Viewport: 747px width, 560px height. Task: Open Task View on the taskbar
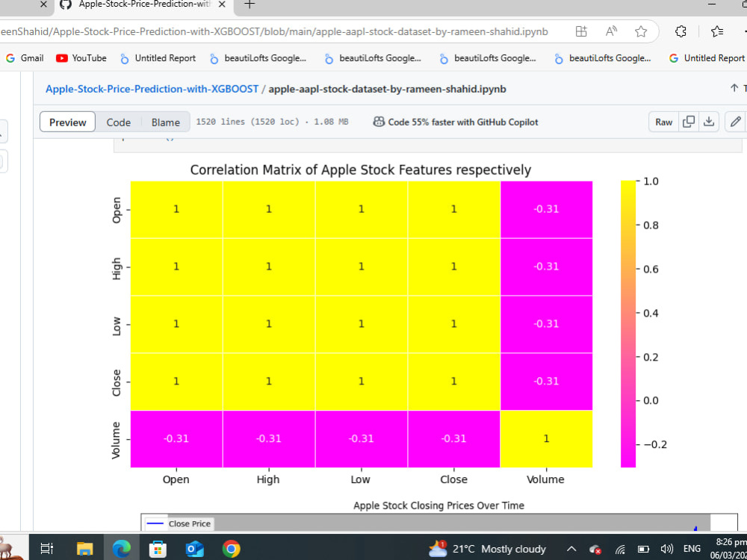coord(46,549)
